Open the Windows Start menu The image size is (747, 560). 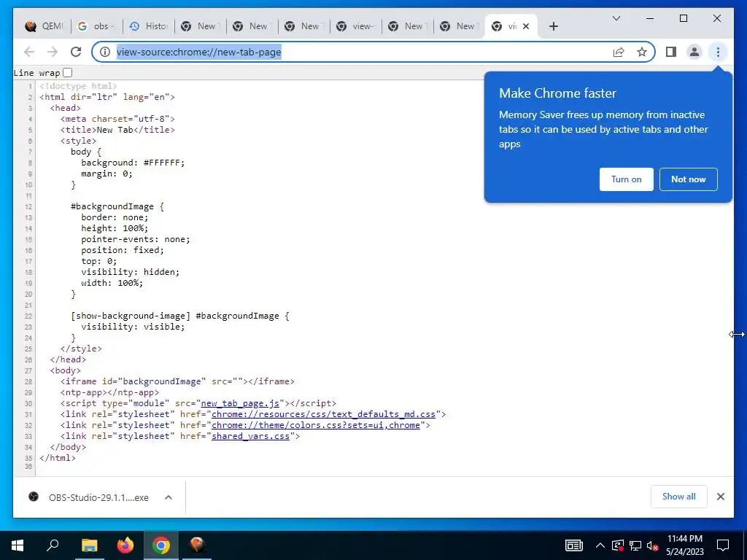point(18,545)
